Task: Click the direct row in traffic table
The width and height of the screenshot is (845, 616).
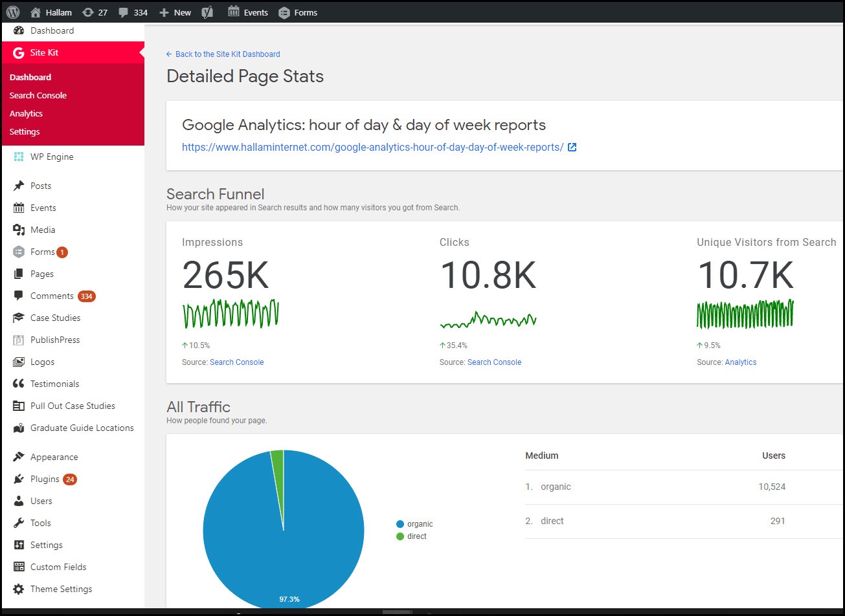Action: [x=685, y=521]
